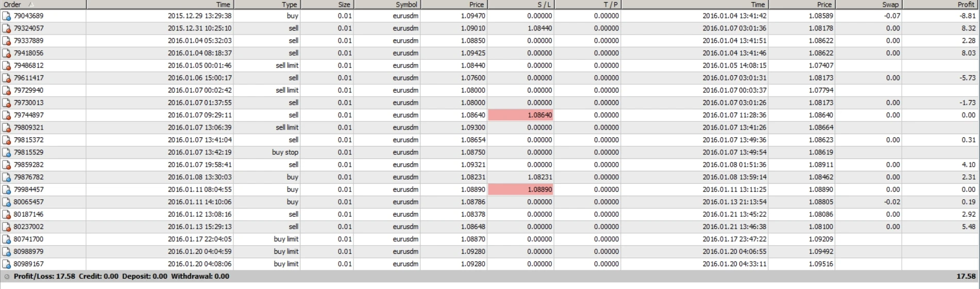Image resolution: width=980 pixels, height=289 pixels.
Task: Sort by the Type column header
Action: click(267, 5)
